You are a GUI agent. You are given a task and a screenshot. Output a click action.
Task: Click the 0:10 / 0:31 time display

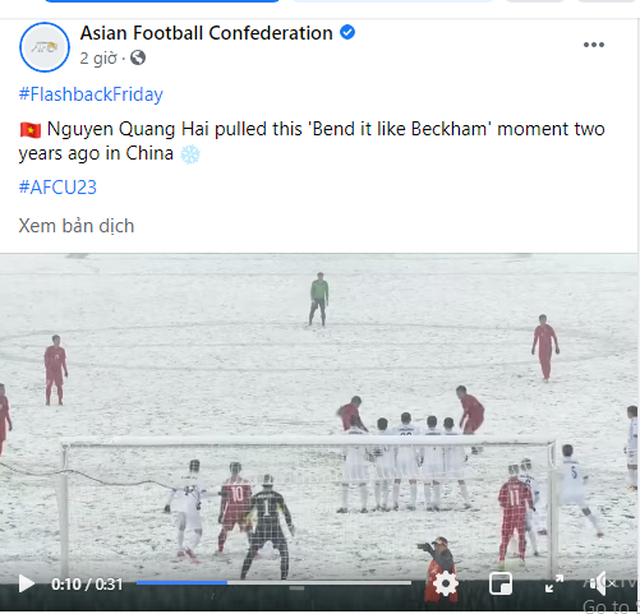click(87, 584)
